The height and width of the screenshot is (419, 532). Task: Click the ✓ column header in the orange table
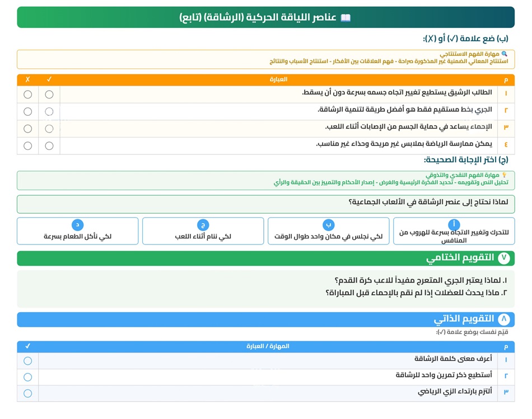[x=49, y=79]
